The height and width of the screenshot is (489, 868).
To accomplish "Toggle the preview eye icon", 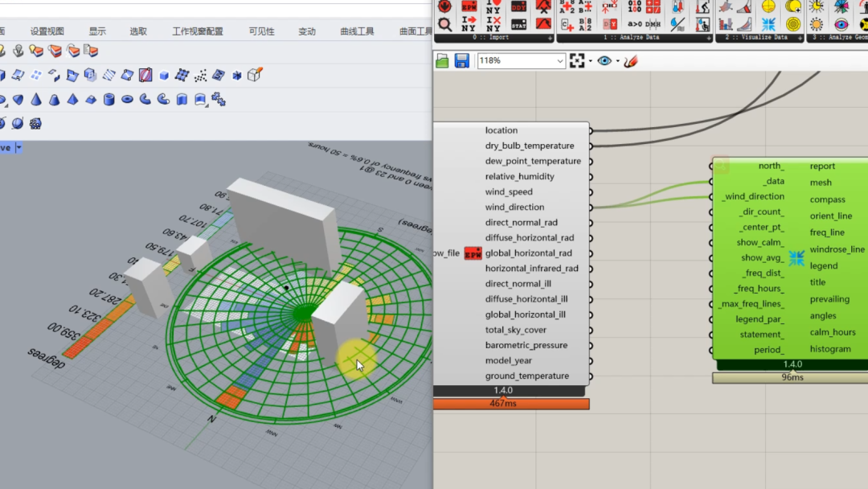I will click(604, 61).
